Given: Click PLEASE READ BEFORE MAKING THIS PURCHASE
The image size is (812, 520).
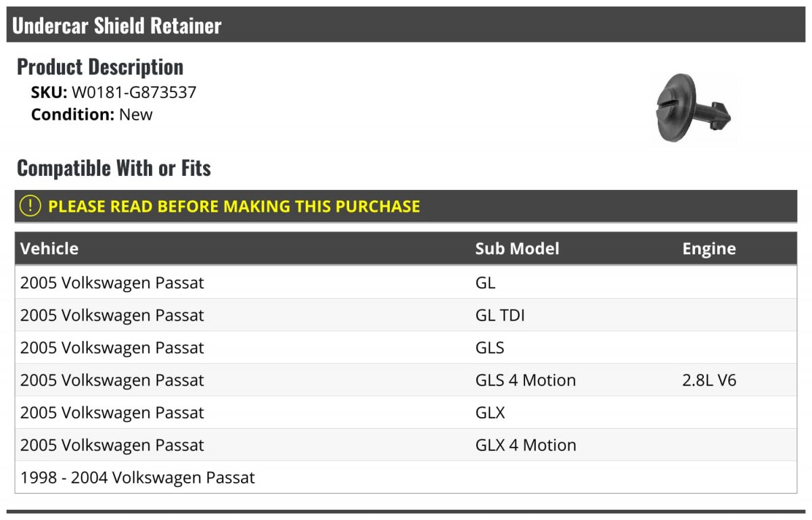Looking at the screenshot, I should point(234,206).
